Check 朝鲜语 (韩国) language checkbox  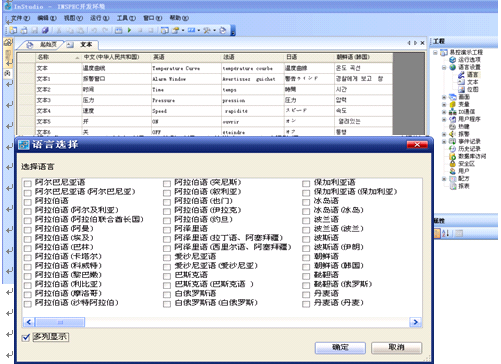[306, 267]
